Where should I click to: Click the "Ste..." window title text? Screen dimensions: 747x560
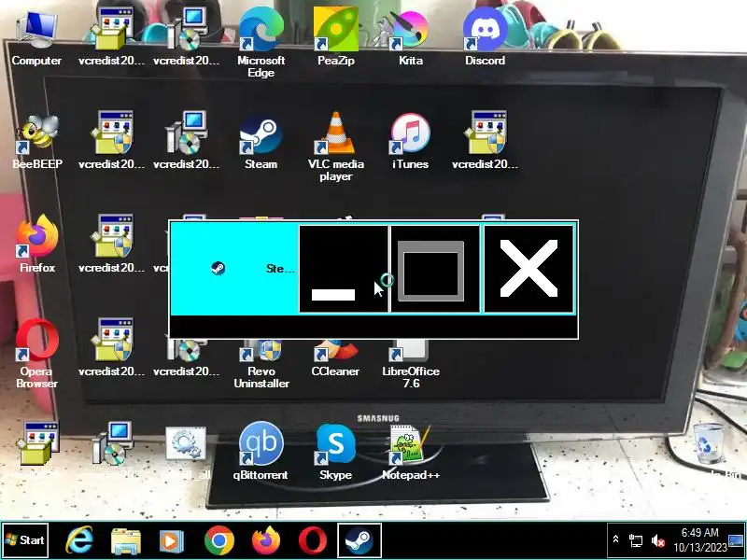pos(280,269)
